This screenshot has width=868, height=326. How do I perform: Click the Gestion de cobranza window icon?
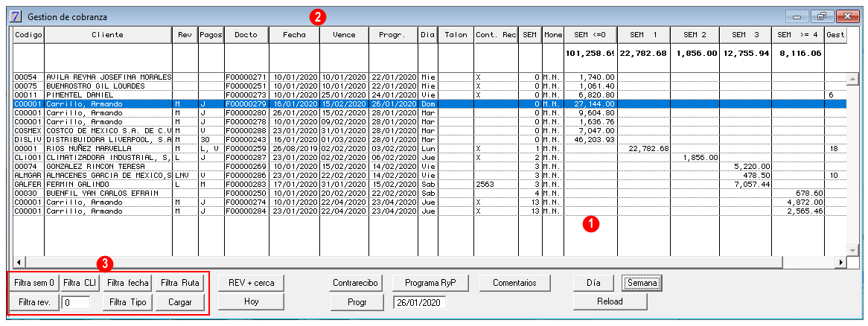(17, 16)
